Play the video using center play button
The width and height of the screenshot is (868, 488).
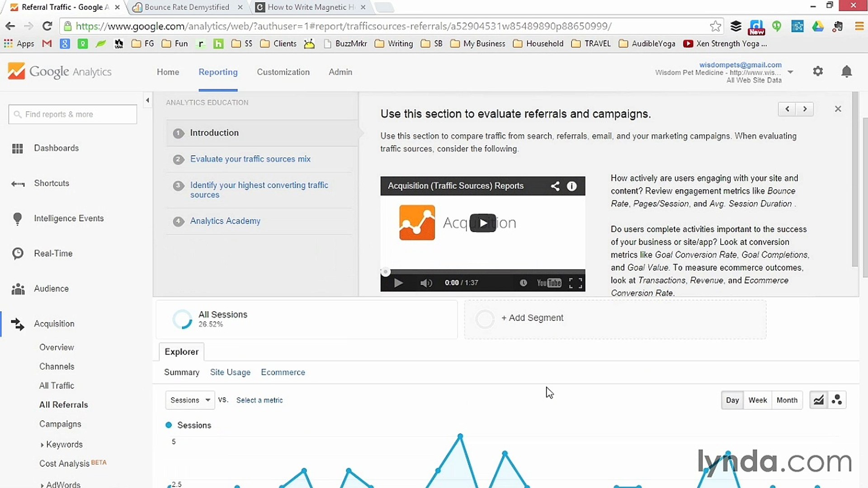(x=483, y=223)
